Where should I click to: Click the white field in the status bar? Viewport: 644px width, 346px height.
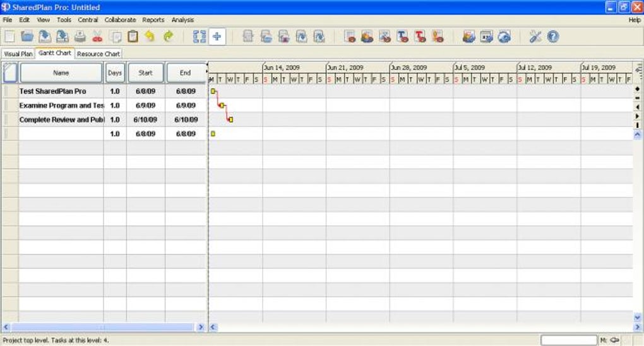[x=569, y=340]
